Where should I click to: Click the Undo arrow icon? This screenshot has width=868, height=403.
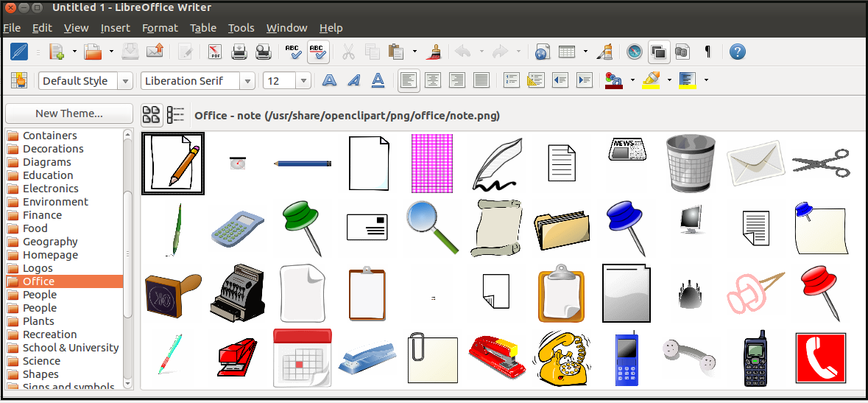point(463,52)
